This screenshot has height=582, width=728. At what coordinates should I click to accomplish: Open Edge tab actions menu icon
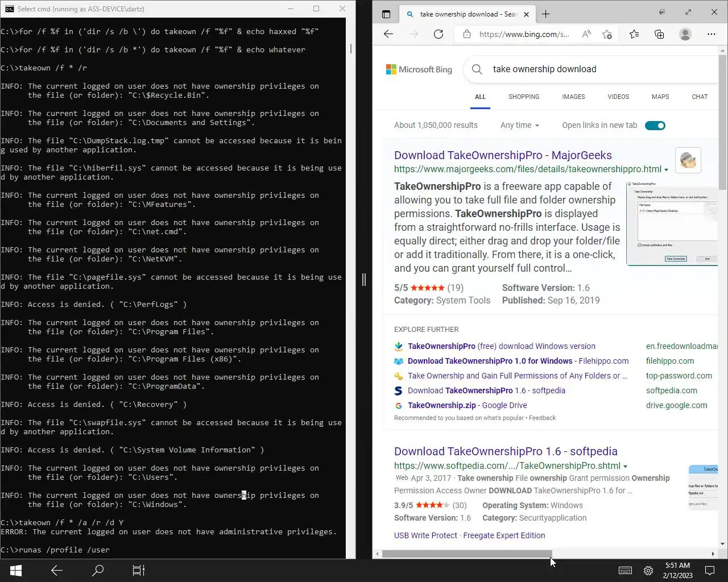coord(386,14)
